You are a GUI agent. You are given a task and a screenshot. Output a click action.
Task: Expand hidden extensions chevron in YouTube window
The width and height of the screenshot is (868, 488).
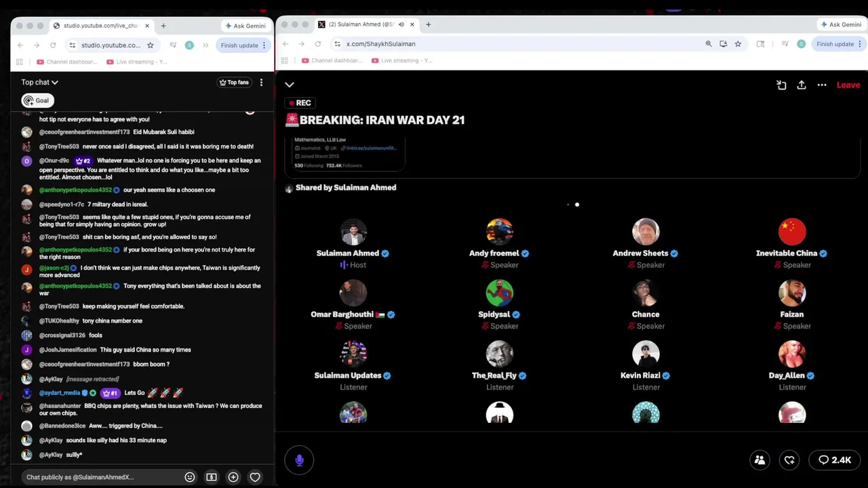coord(205,45)
